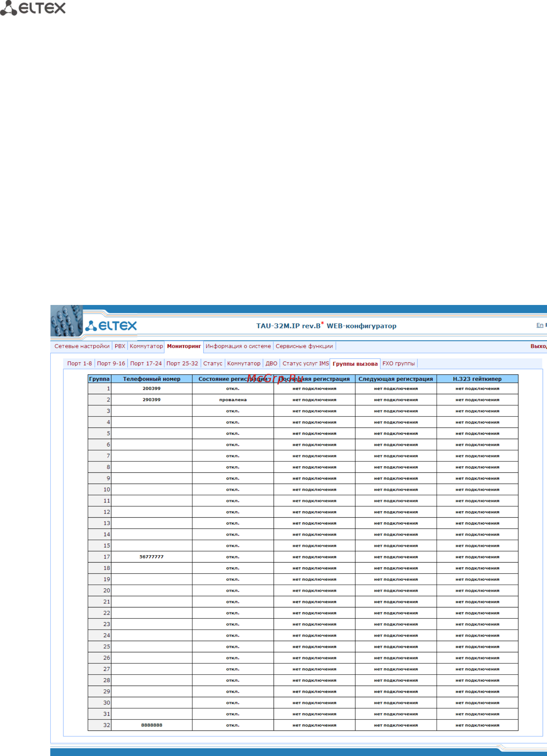
Task: Switch to the Порт 1-8 tab
Action: 80,363
